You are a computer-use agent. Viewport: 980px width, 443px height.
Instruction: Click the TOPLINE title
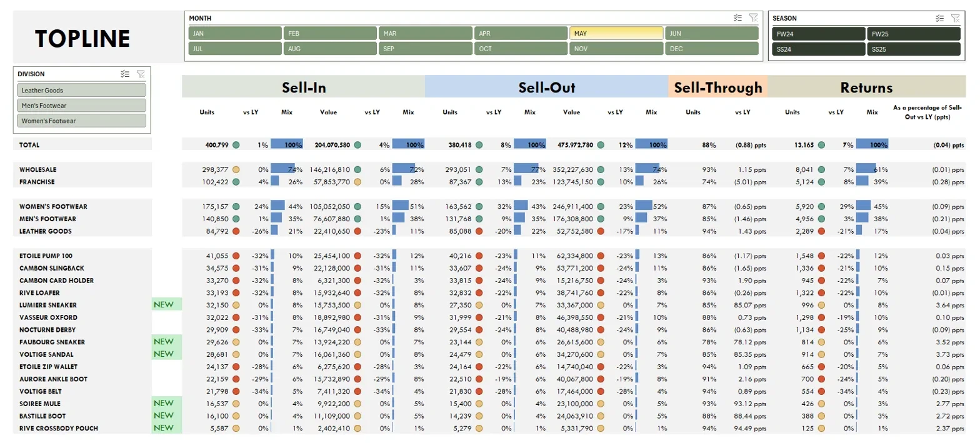82,38
